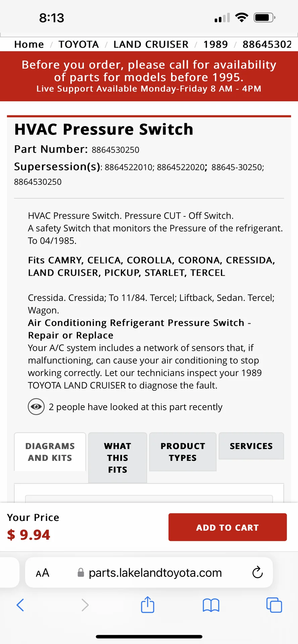Screen dimensions: 298x644
Task: Open the TOYOTA breadcrumb link
Action: [x=79, y=44]
